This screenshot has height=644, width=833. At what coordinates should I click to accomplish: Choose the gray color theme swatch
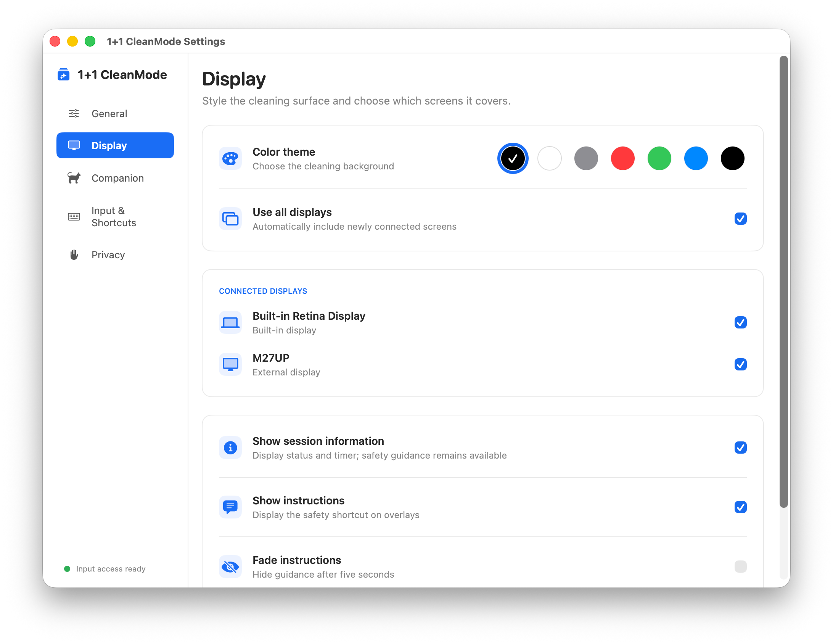click(586, 158)
